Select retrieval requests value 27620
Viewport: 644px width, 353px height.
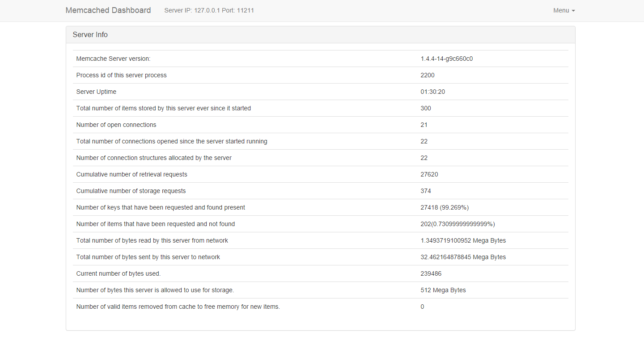tap(429, 174)
